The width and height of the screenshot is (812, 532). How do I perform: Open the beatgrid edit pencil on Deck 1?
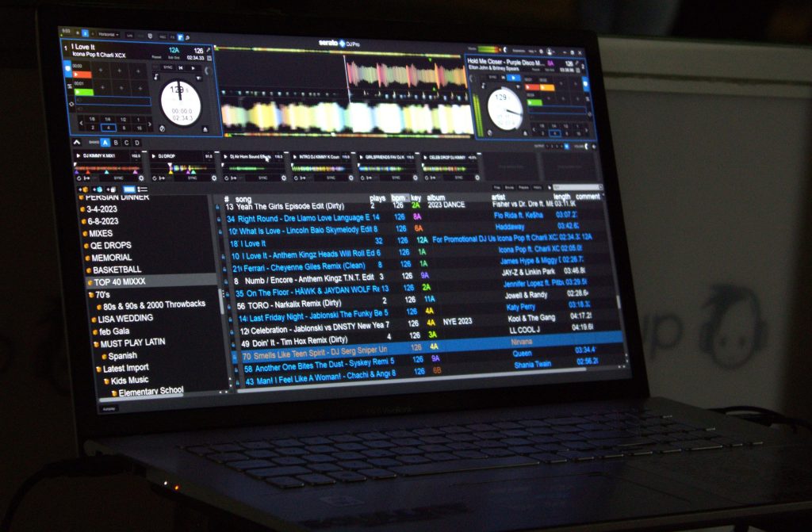209,50
